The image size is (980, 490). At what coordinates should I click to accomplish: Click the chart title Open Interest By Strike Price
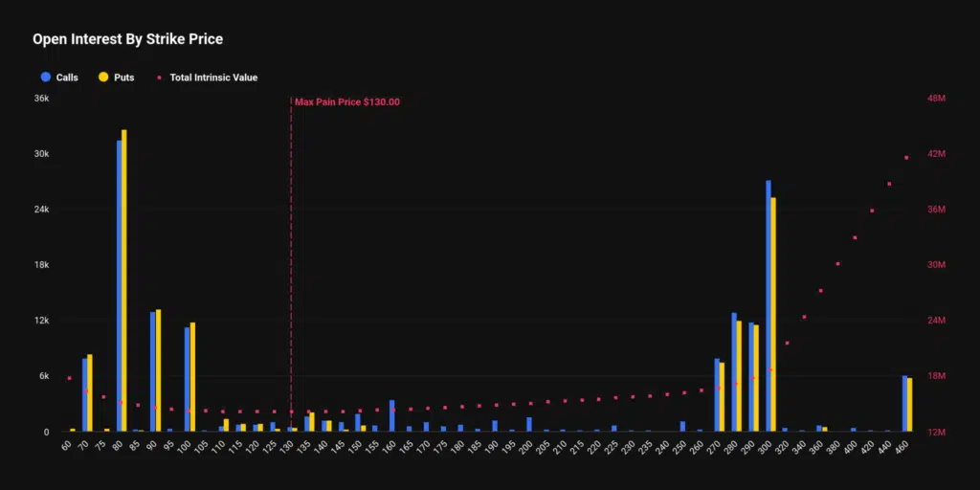pyautogui.click(x=127, y=39)
